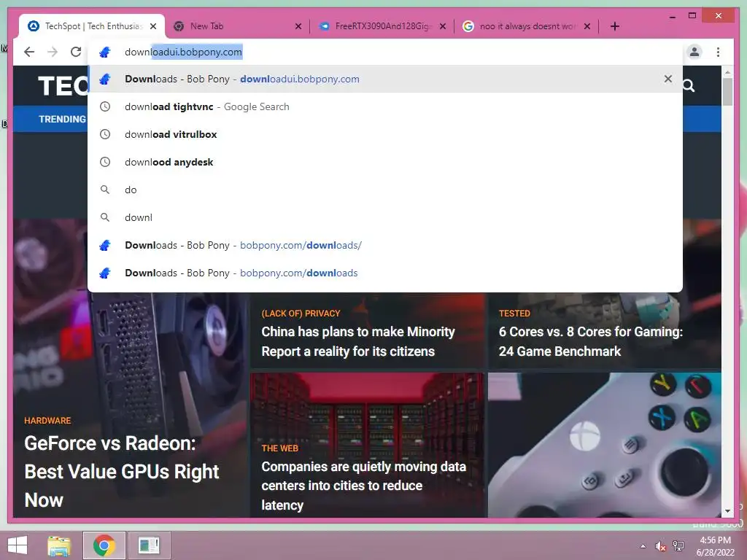
Task: Switch to the TechSpot tab
Action: click(x=92, y=26)
